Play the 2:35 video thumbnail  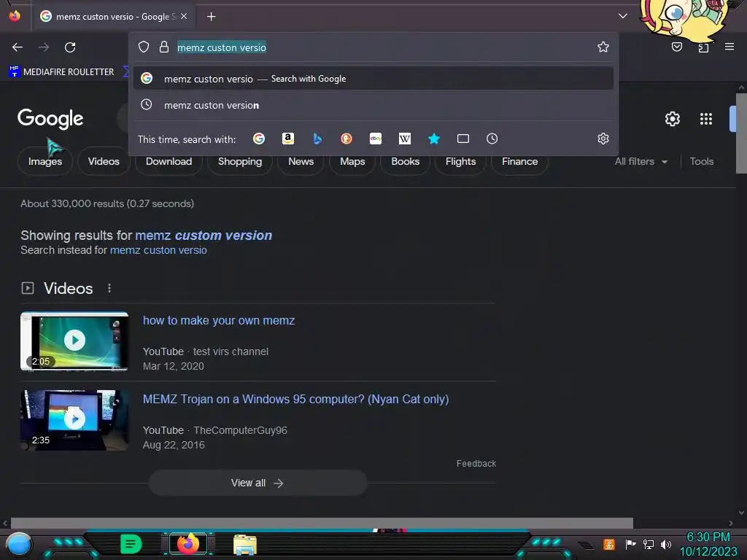click(74, 420)
